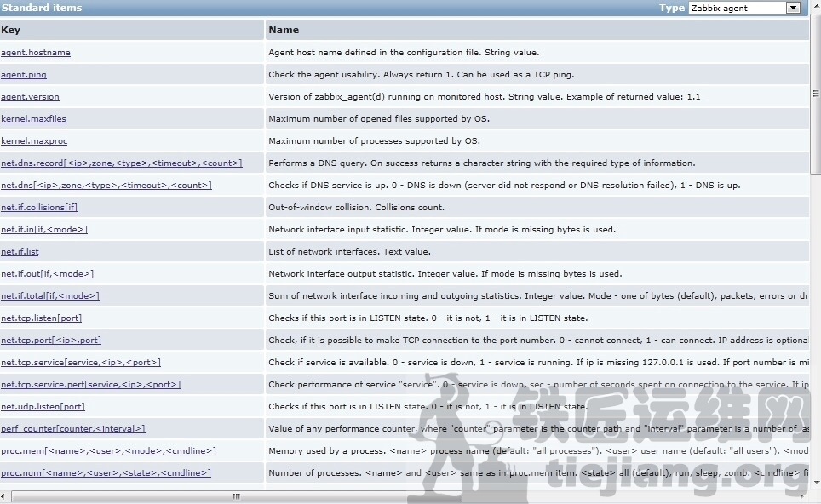Select the perf_counter[counter,<interval>] key
This screenshot has width=821, height=504.
click(72, 428)
